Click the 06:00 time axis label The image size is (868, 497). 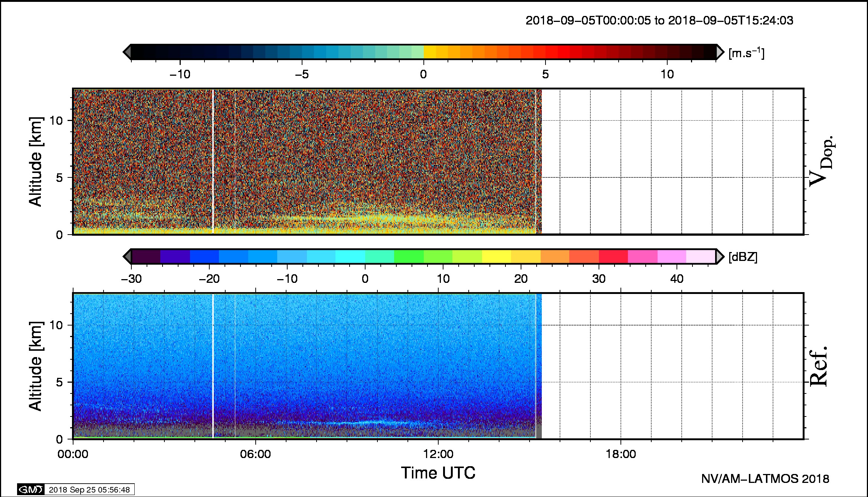pos(255,454)
